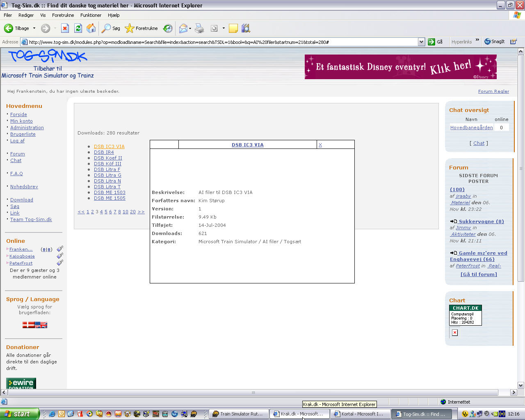Switch to Kortal taskbar window
Viewport: 525px width, 420px height.
click(x=360, y=414)
